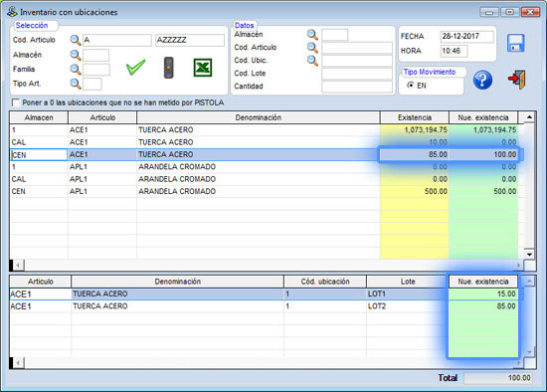This screenshot has height=392, width=547.
Task: Export to Excel with the green icon
Action: click(203, 68)
